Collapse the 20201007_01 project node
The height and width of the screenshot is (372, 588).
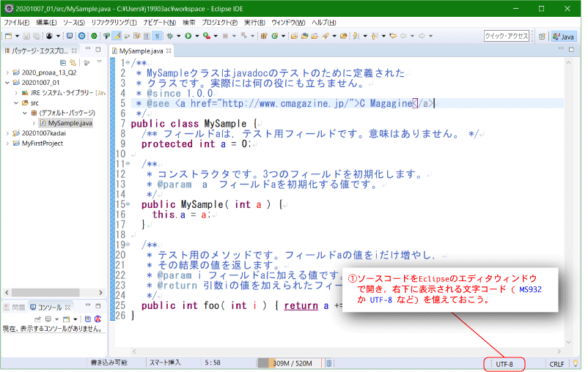tap(7, 83)
